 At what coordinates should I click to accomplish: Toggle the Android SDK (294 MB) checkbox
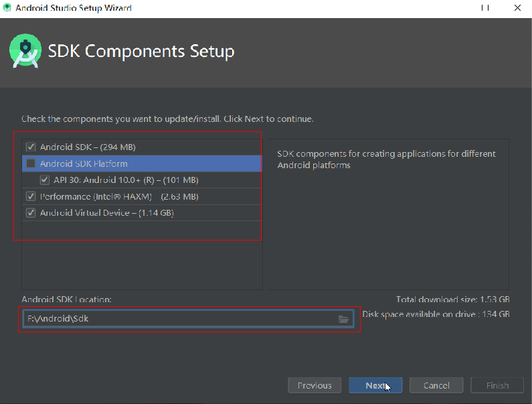[31, 147]
